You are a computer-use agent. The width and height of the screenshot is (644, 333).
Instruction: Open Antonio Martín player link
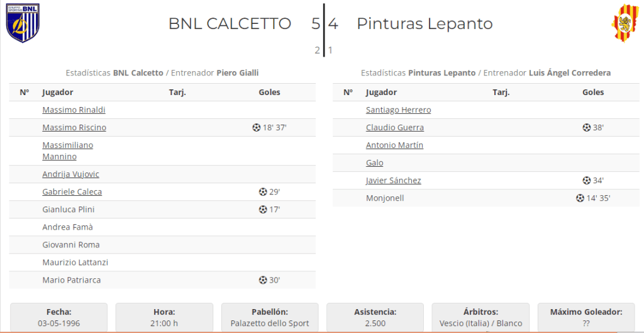tap(394, 145)
